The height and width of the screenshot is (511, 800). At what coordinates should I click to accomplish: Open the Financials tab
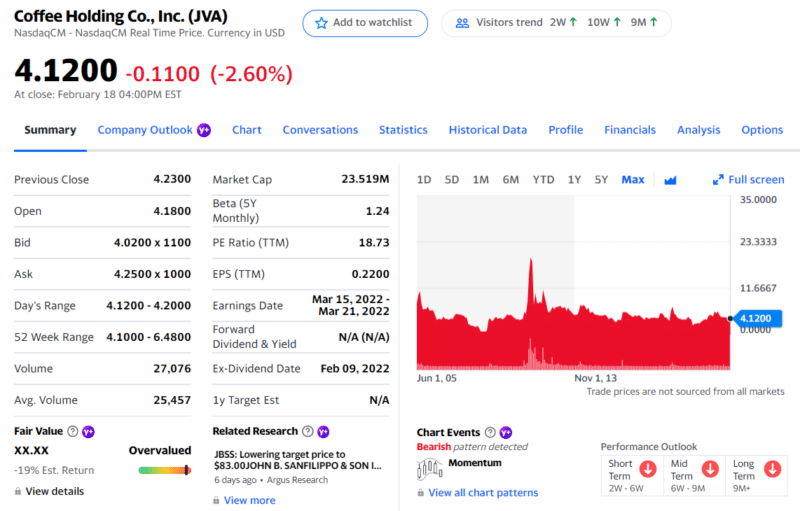630,130
